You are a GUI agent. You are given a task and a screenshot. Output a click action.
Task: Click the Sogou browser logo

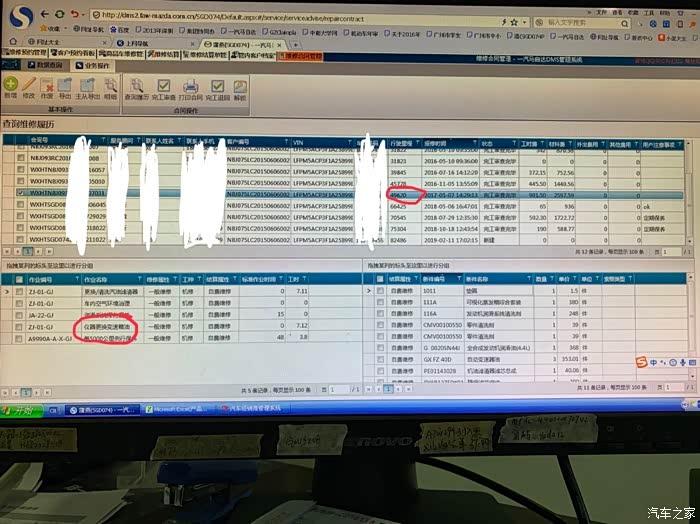coord(21,17)
